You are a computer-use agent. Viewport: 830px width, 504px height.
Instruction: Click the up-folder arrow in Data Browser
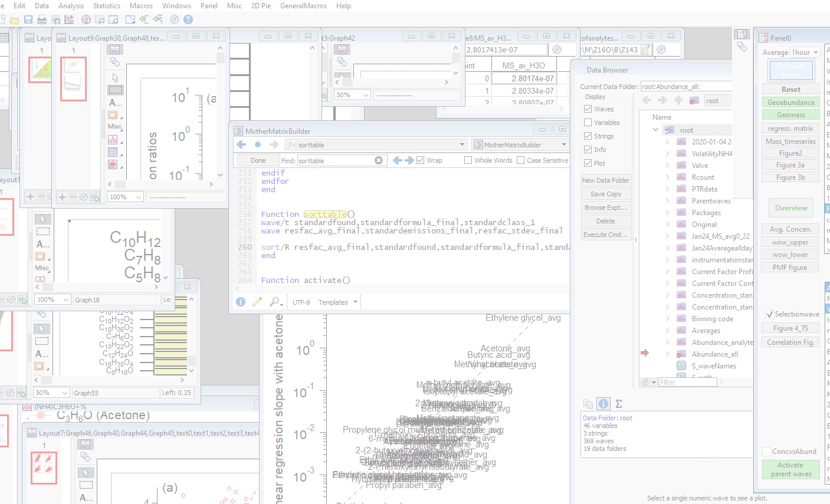678,101
